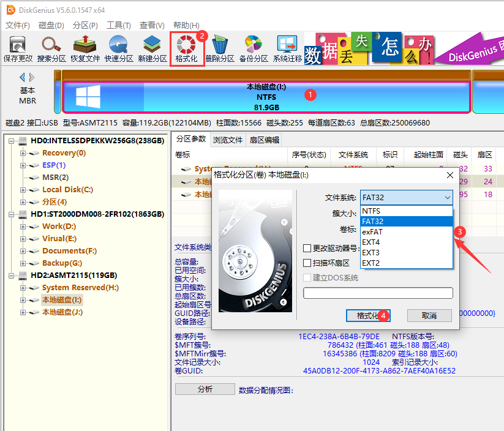Expand the 本地磁盘(I:) tree node
Screen dimensions: 504x431
pos(23,300)
